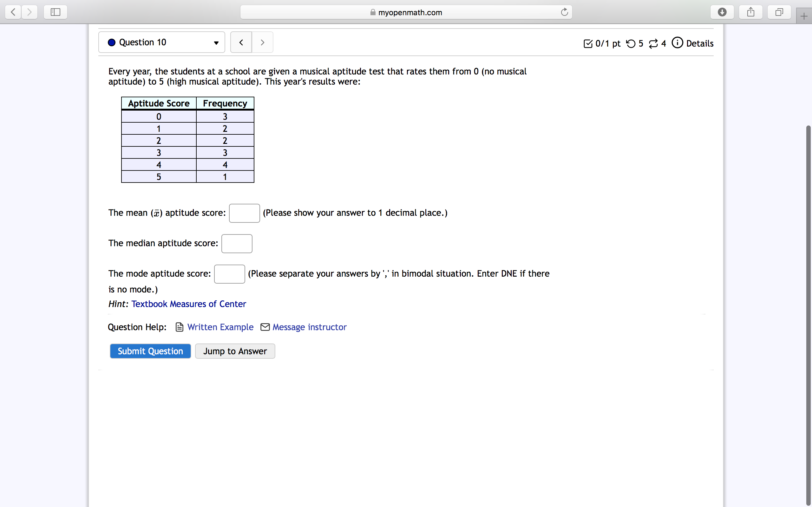
Task: Reload the myopenmath.com page
Action: point(564,12)
